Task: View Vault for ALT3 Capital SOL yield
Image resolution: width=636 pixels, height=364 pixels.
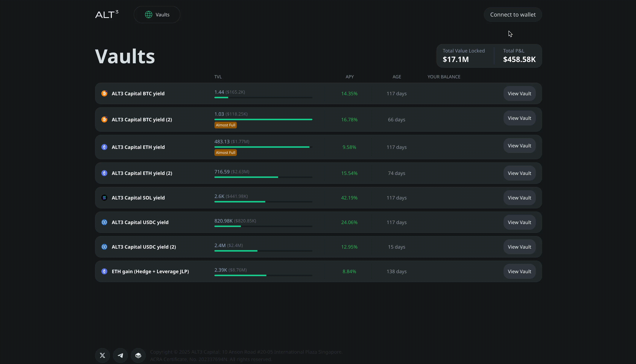Action: coord(519,198)
